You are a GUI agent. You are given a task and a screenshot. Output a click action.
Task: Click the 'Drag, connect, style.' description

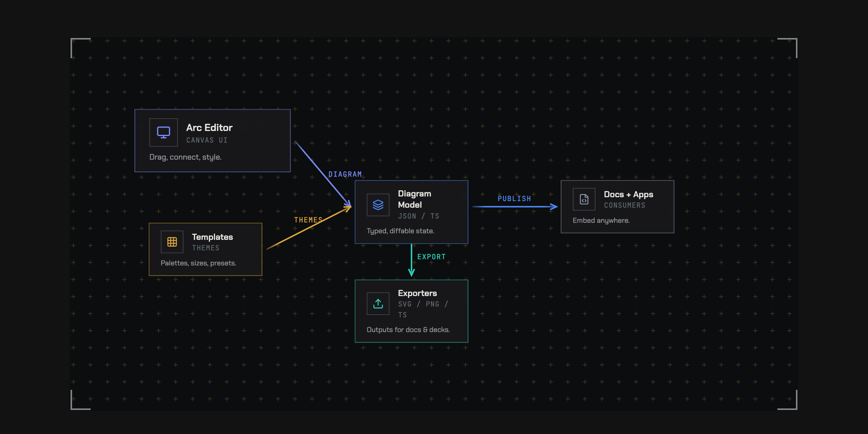point(185,157)
